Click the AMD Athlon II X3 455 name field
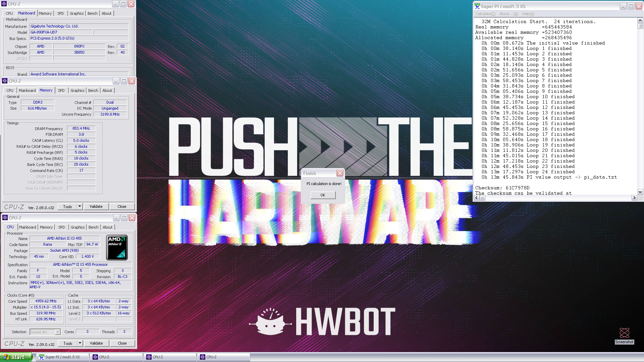This screenshot has height=362, width=644. click(x=64, y=239)
